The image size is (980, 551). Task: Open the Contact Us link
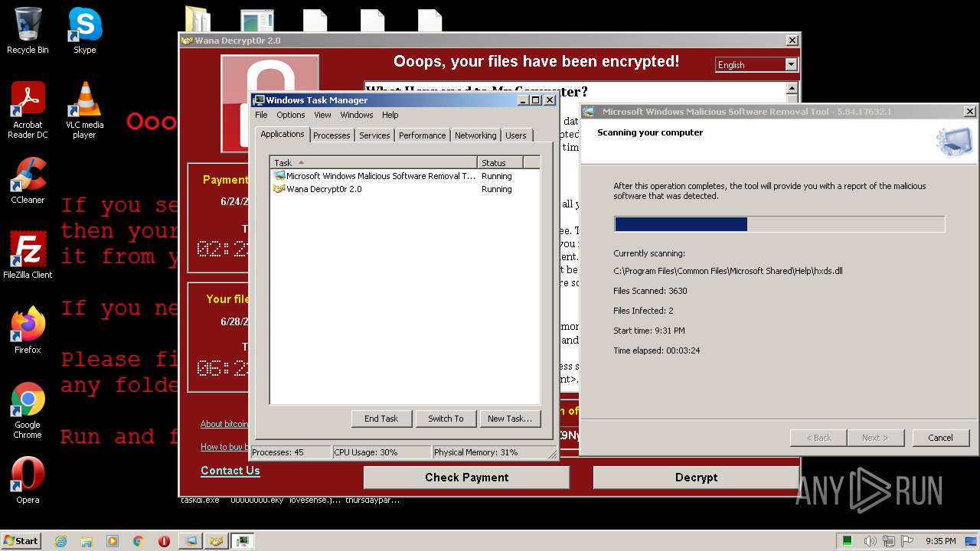pyautogui.click(x=230, y=471)
